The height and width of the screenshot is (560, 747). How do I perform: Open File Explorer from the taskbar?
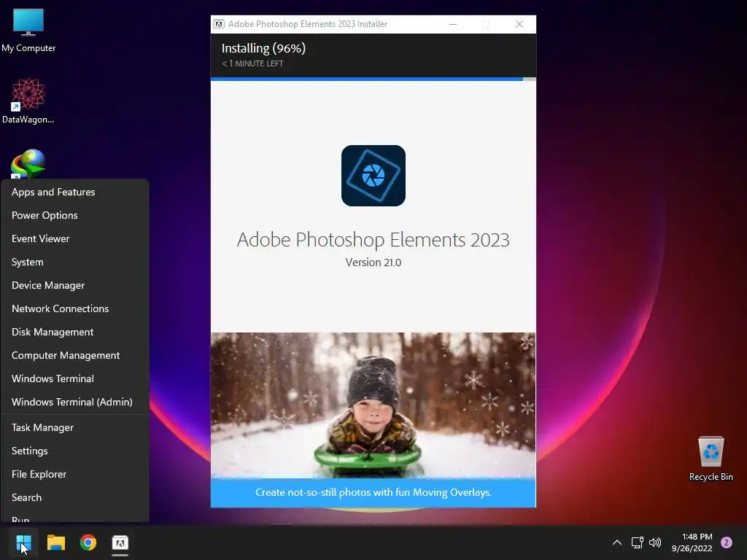[55, 542]
